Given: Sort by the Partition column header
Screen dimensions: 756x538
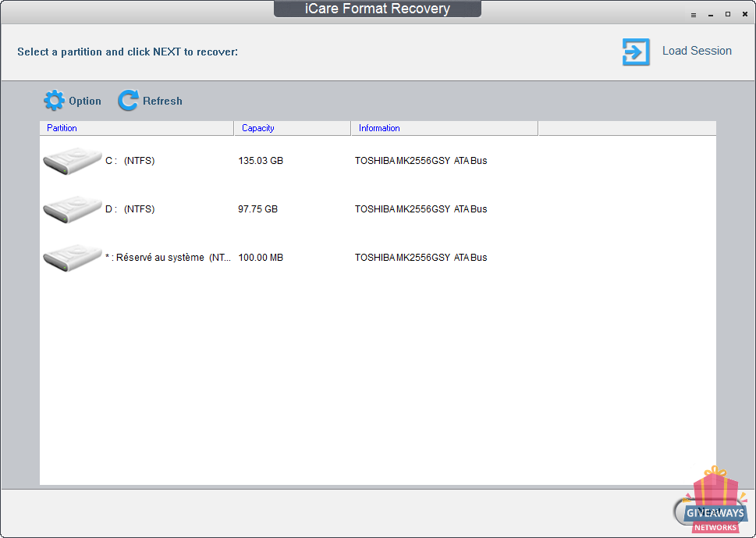Looking at the screenshot, I should [137, 128].
